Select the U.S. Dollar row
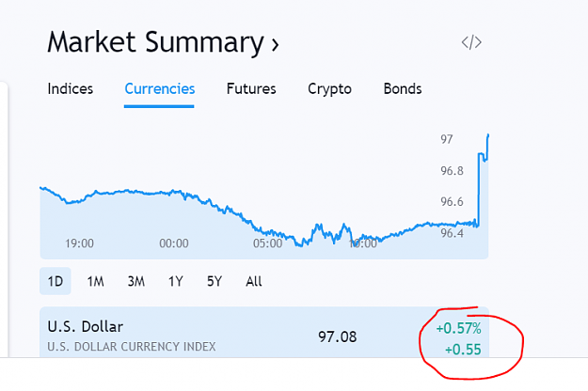Viewport: 588px width, 391px height. (264, 332)
